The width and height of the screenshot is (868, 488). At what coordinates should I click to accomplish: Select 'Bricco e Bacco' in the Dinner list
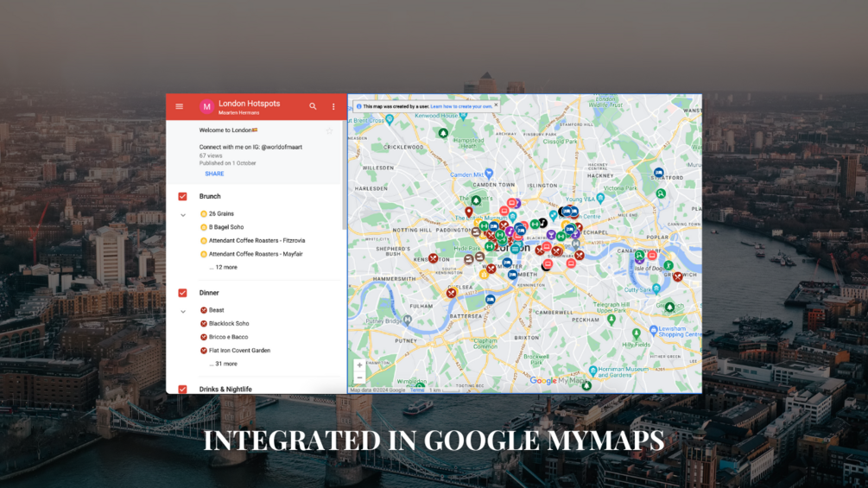(x=229, y=336)
